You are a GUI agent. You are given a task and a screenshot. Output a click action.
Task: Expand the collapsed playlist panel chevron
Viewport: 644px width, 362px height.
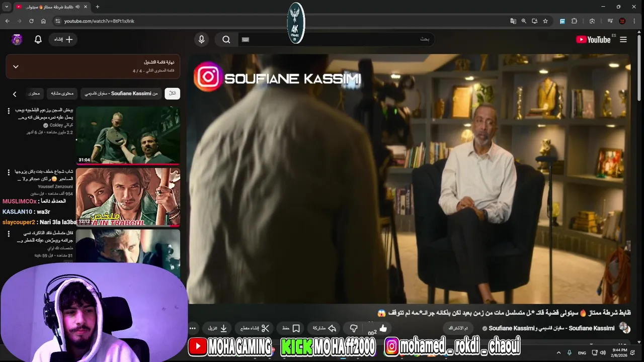[x=16, y=66]
